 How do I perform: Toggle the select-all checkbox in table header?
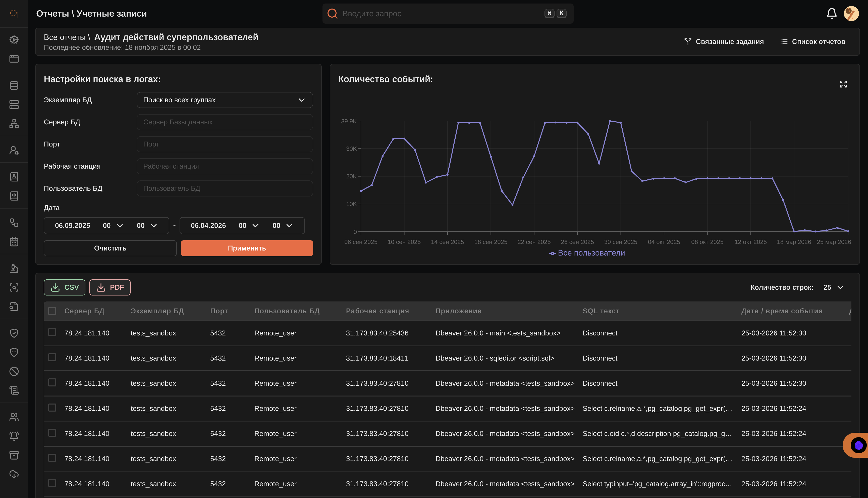(52, 311)
